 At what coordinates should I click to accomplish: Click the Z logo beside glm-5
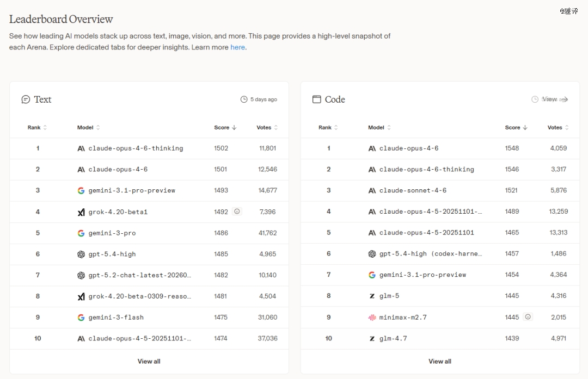click(372, 296)
